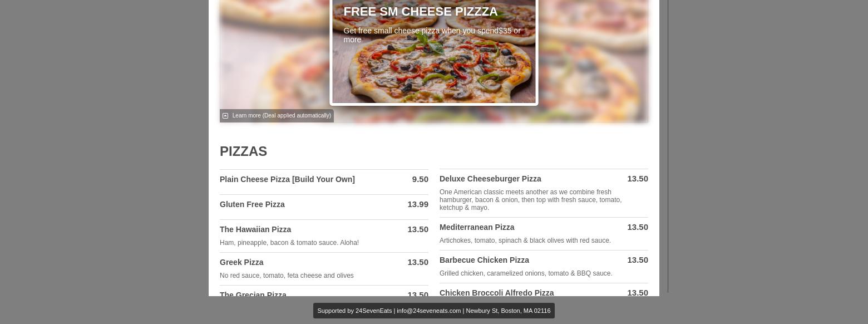This screenshot has height=324, width=868.
Task: Select Gluten Free Pizza item
Action: click(x=252, y=204)
